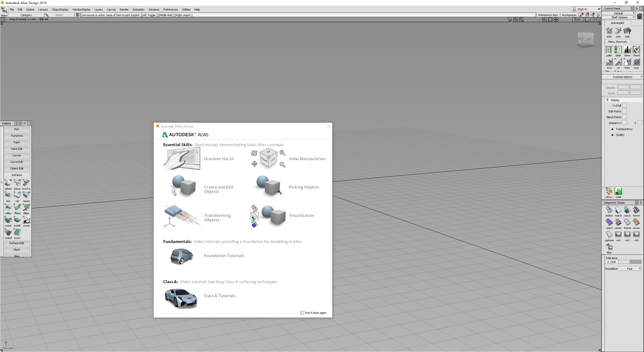
Task: Open the Curve Edit palette section
Action: click(17, 162)
